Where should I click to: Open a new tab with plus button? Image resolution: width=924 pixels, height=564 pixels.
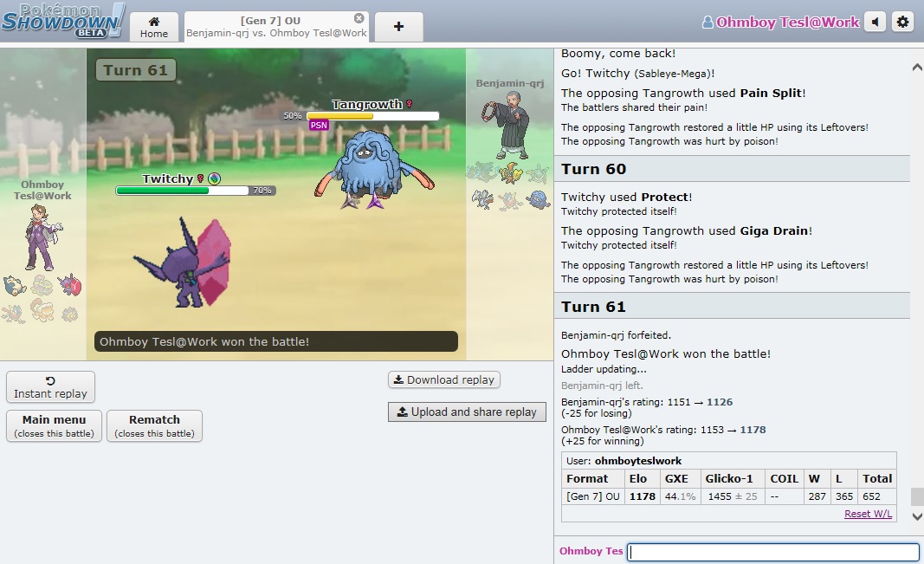[x=399, y=27]
